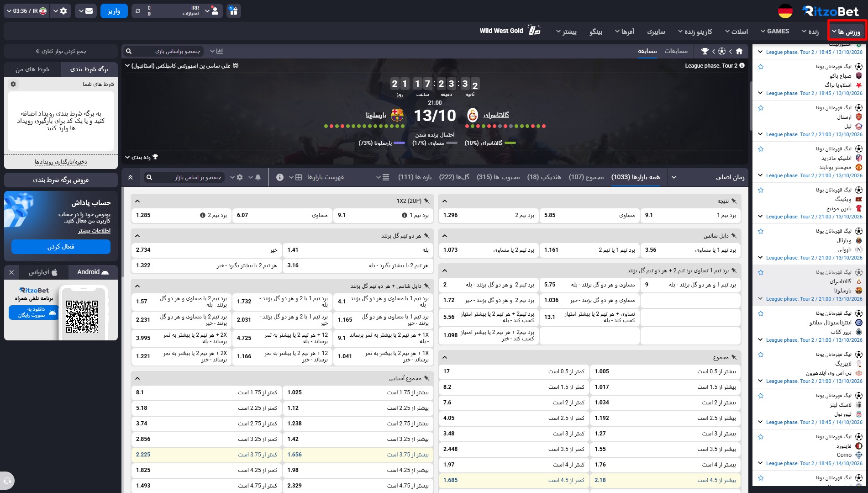Click the magnifier in game search box

tap(129, 51)
